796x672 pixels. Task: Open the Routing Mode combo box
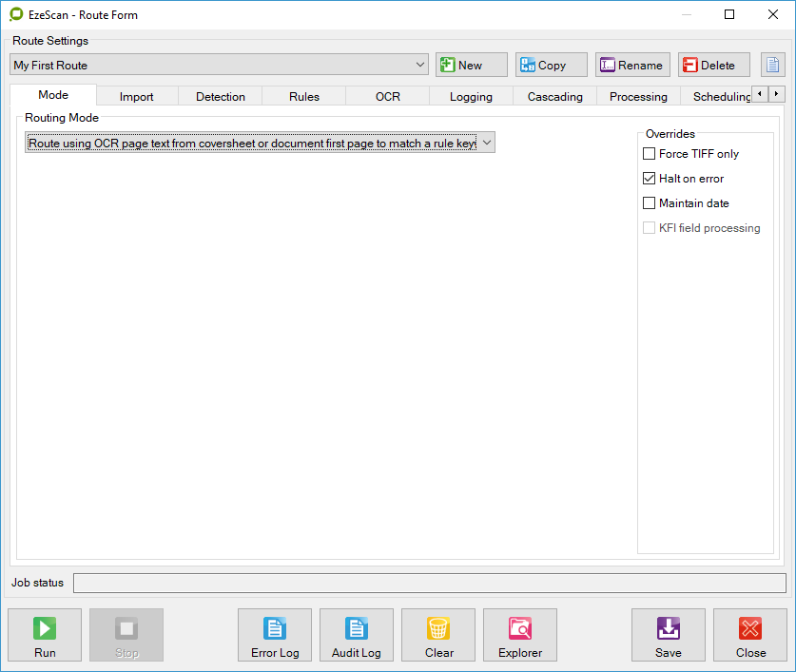pos(485,143)
